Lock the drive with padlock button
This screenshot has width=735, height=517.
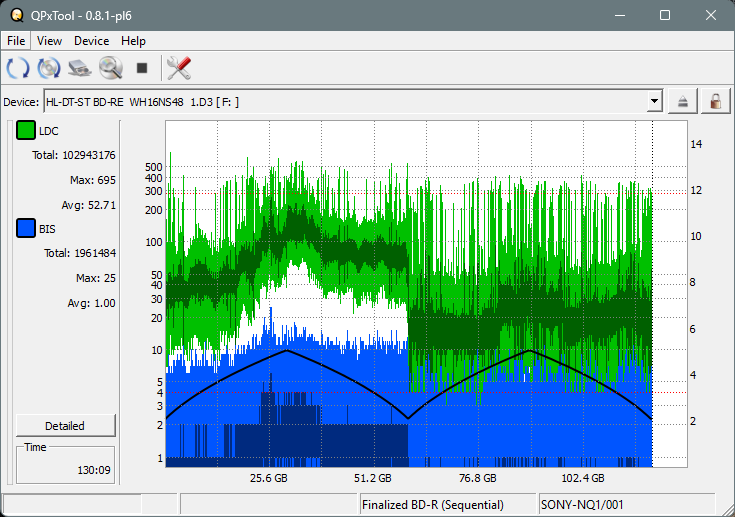(715, 101)
